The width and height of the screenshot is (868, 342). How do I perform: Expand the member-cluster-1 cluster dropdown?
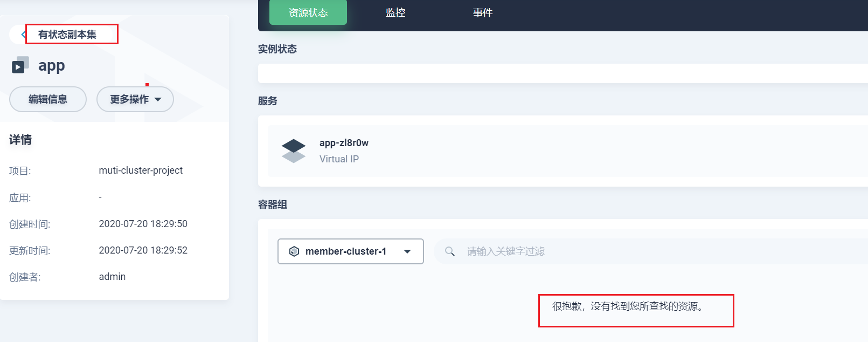(351, 251)
